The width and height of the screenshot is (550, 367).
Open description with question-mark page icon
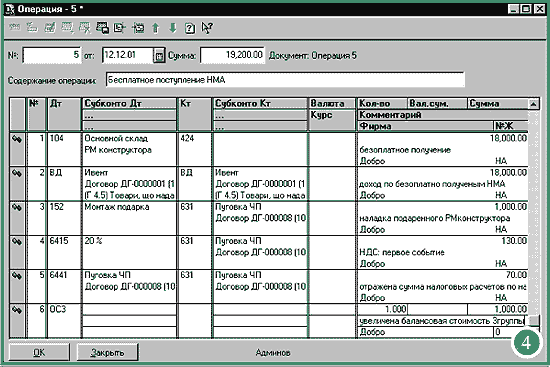(x=190, y=27)
